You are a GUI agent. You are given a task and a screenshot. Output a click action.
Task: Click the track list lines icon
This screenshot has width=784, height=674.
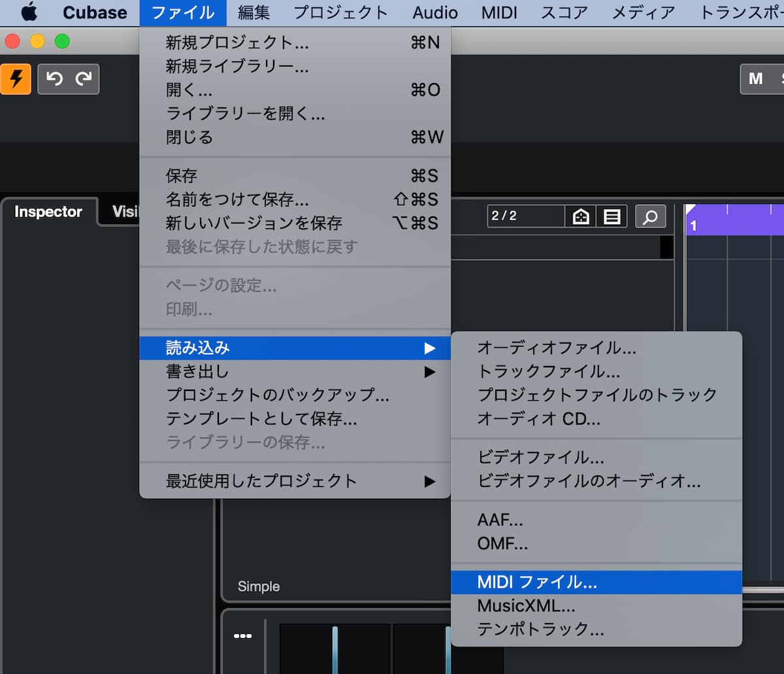pos(612,216)
